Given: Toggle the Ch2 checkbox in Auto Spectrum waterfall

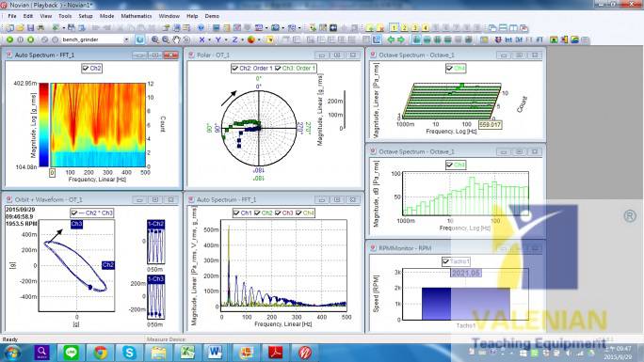Looking at the screenshot, I should click(x=86, y=68).
